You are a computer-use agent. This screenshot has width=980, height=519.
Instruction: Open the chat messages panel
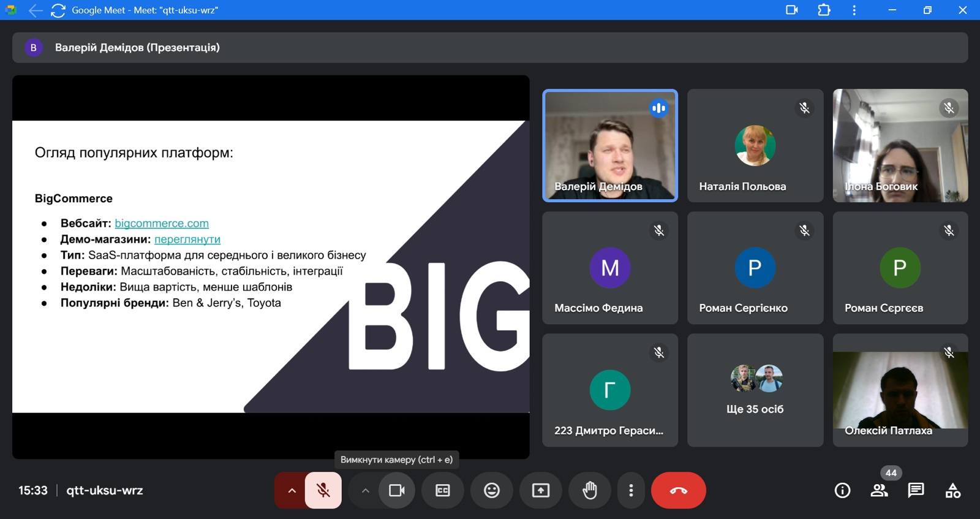pos(916,490)
